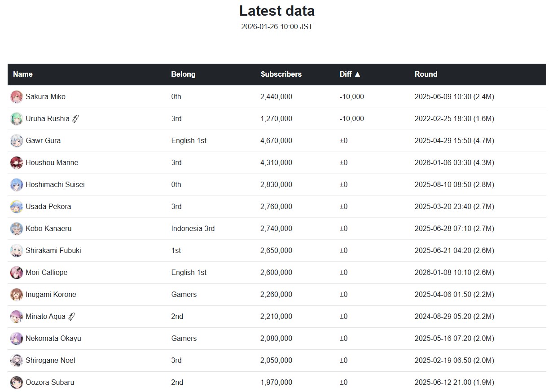
Task: Click the 'Latest data' heading
Action: pyautogui.click(x=277, y=11)
